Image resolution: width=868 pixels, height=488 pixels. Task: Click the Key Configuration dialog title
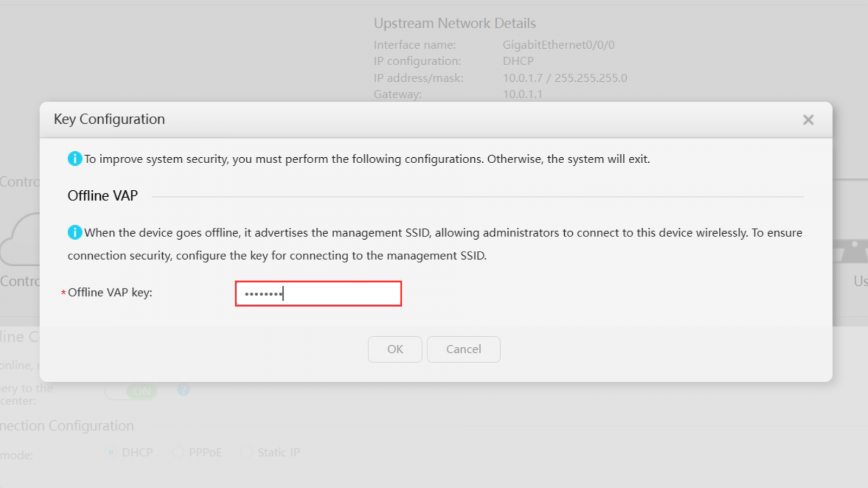click(109, 119)
